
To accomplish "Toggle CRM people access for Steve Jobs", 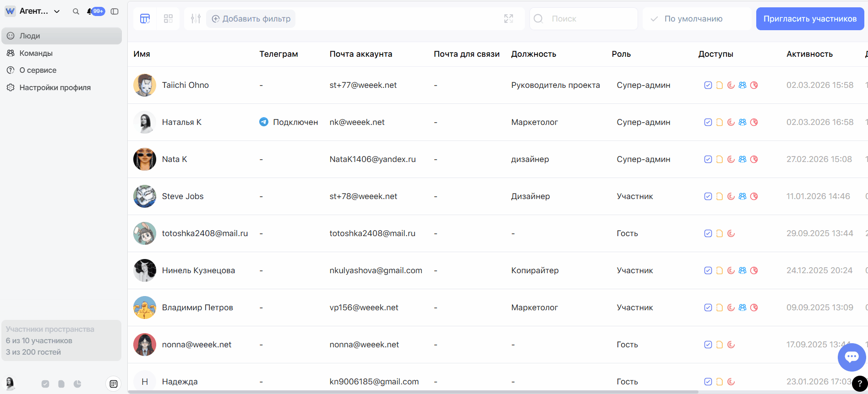I will 742,196.
